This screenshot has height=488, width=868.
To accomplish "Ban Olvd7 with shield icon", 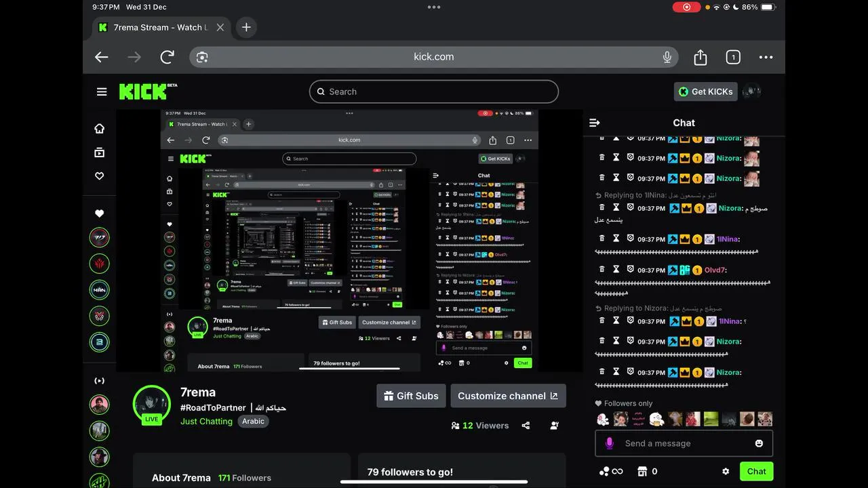I will click(x=630, y=269).
